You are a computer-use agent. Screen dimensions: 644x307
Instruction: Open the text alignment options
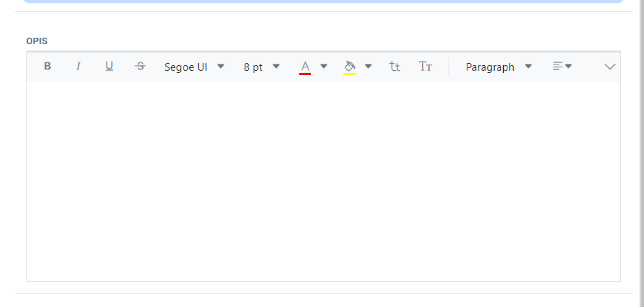pyautogui.click(x=562, y=67)
